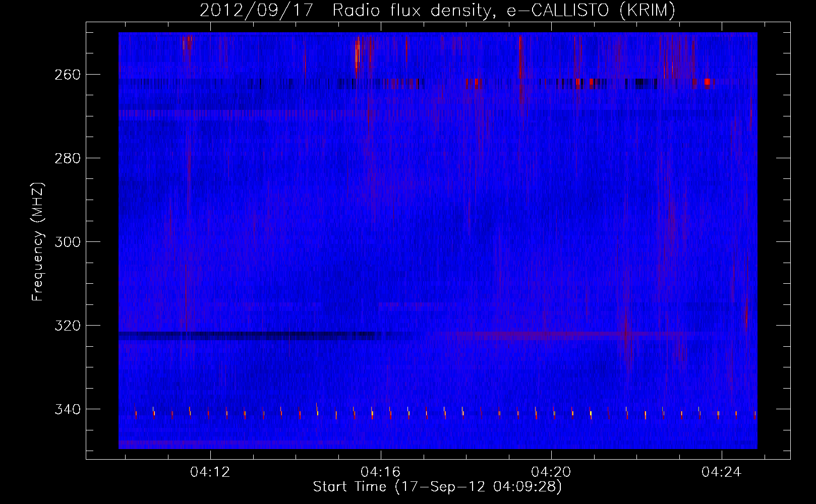816x504 pixels.
Task: Click the 'Frequency (MHZ)' axis label
Action: 38,241
